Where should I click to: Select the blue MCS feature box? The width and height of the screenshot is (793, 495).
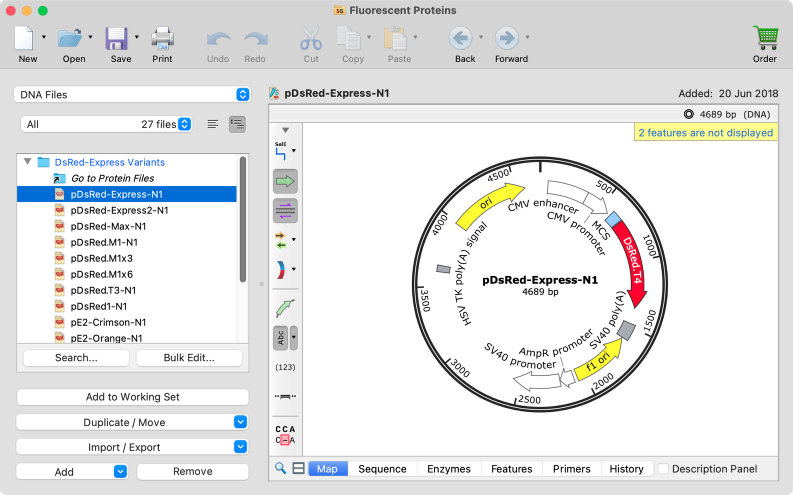[x=613, y=219]
